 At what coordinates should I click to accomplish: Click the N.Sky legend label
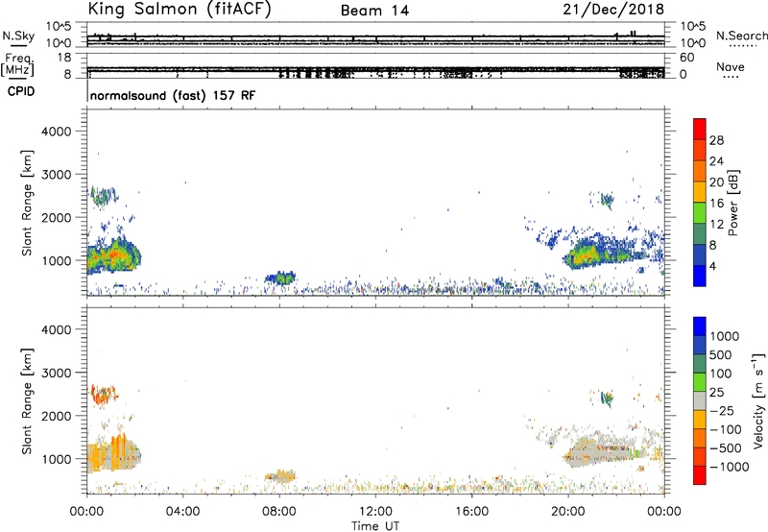18,36
